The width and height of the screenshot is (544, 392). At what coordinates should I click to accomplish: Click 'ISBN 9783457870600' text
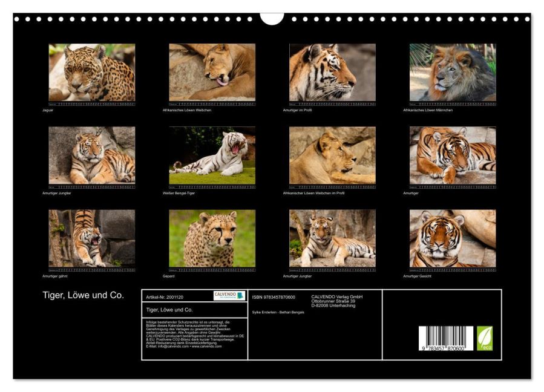274,297
